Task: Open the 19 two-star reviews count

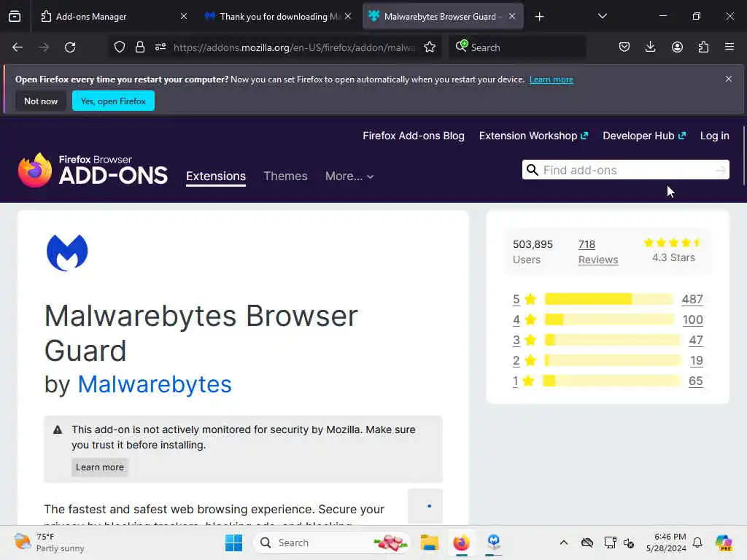Action: [696, 360]
